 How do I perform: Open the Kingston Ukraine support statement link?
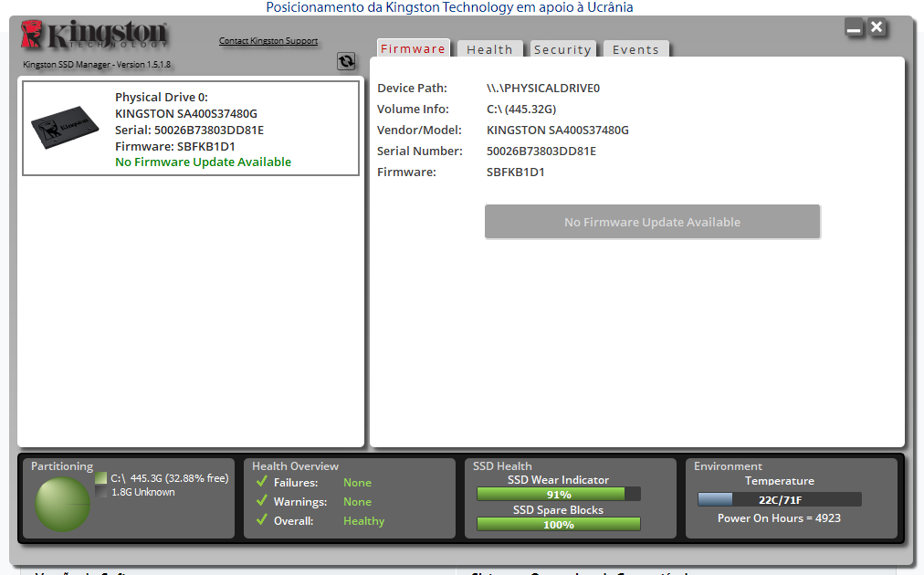click(x=449, y=7)
